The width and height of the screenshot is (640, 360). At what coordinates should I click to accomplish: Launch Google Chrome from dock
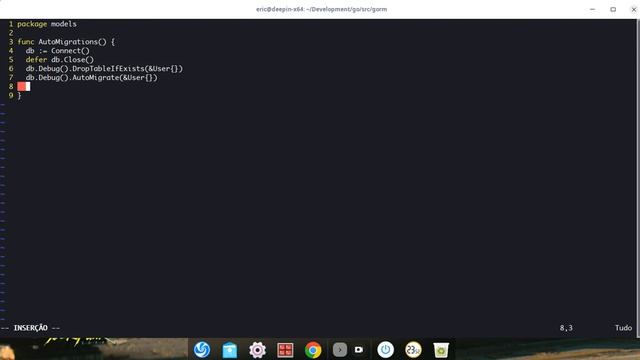click(x=313, y=350)
